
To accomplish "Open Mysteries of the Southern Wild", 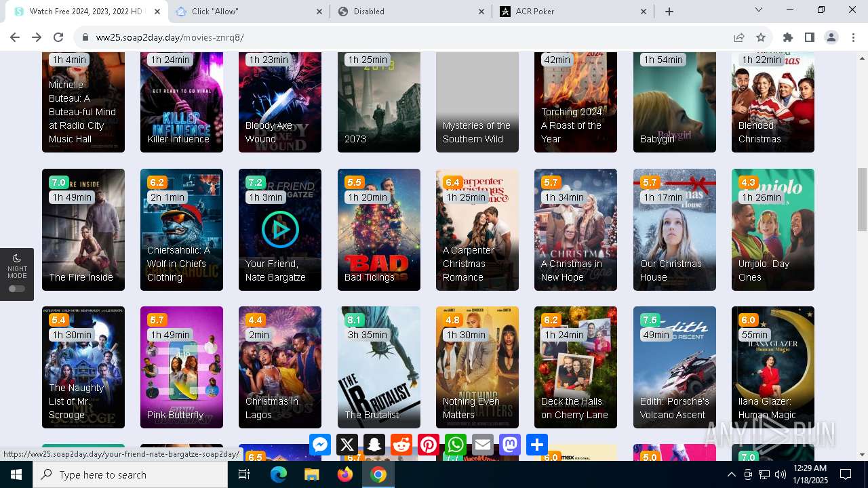I will [477, 102].
